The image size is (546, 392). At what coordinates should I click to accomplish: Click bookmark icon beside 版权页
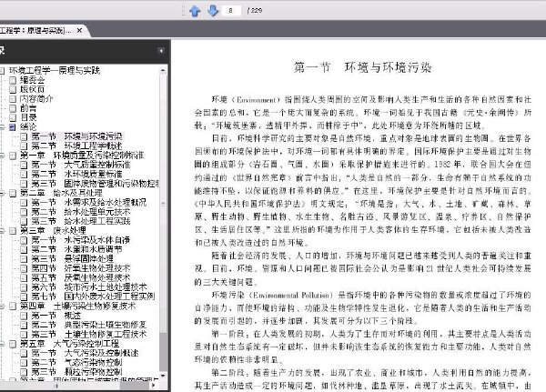coord(13,89)
